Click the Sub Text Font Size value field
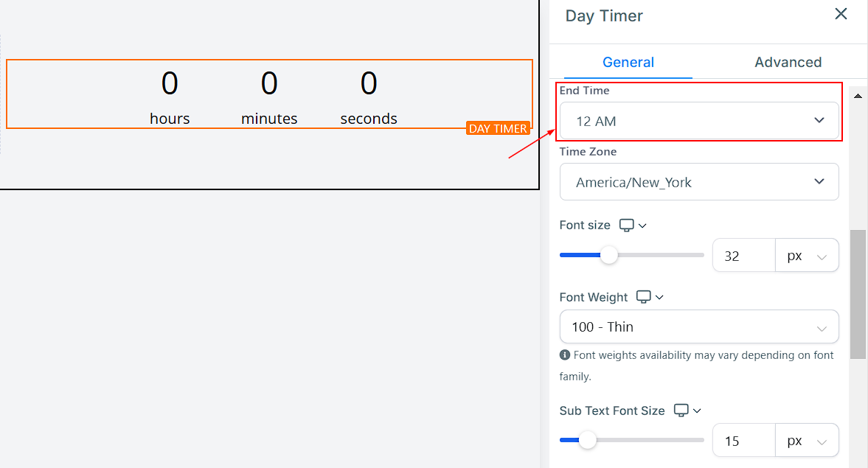Image resolution: width=868 pixels, height=468 pixels. 743,441
